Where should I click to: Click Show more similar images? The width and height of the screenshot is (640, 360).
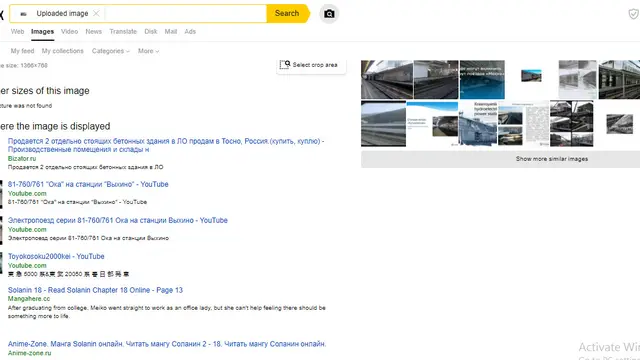coord(551,159)
